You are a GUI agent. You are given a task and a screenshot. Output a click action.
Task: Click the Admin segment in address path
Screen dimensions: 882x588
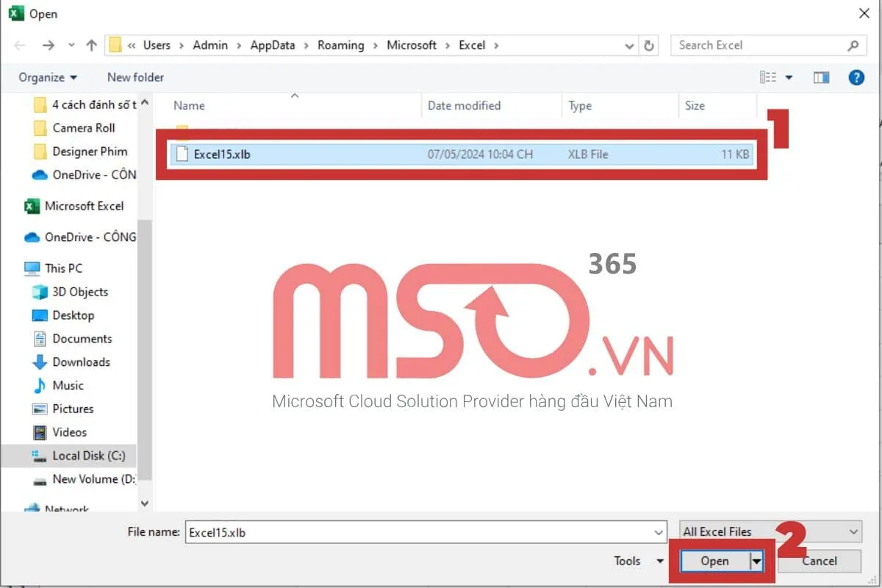tap(210, 46)
